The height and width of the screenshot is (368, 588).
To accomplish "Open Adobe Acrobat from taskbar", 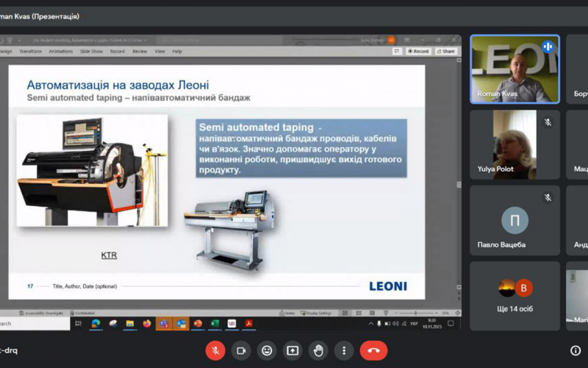I will 248,323.
